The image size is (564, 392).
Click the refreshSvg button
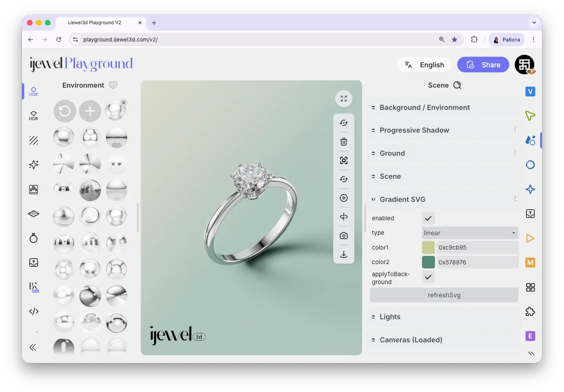click(x=444, y=295)
